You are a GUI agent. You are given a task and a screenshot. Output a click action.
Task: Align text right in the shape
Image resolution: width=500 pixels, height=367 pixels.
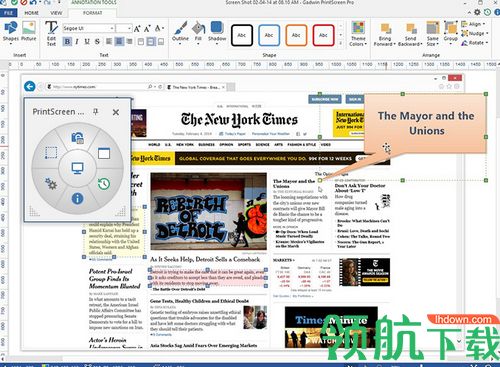click(129, 42)
